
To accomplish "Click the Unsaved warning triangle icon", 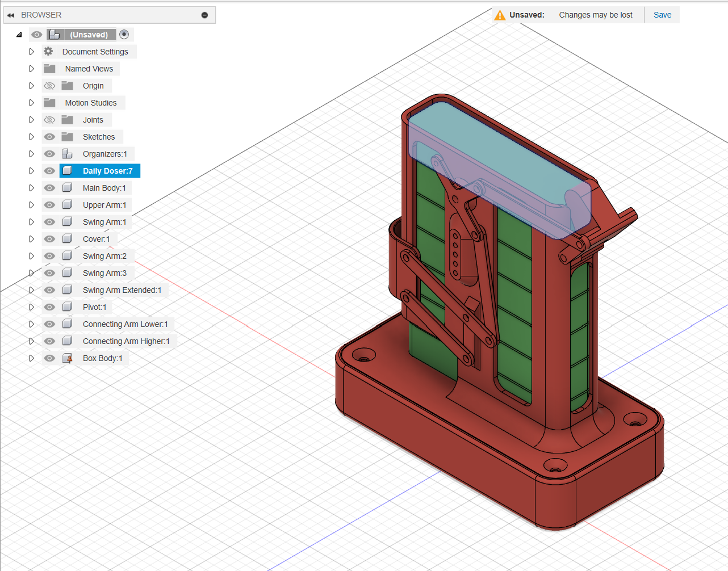I will click(x=500, y=15).
